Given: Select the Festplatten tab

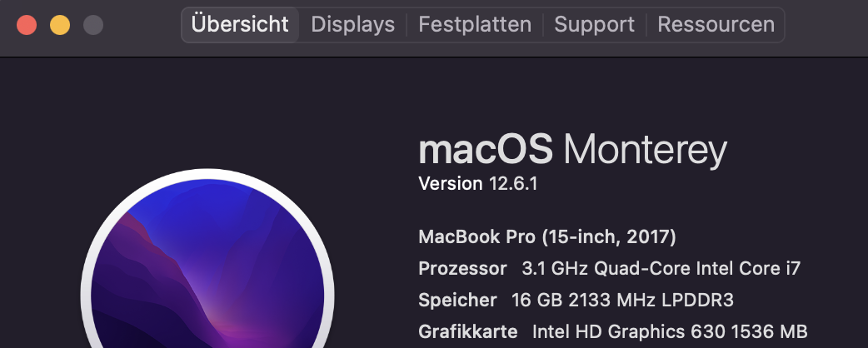Looking at the screenshot, I should coord(475,25).
